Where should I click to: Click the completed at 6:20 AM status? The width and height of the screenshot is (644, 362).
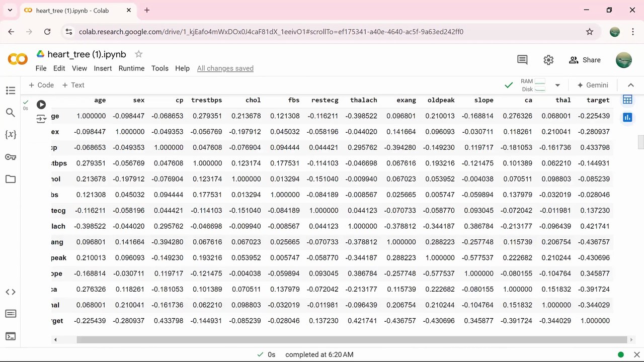[x=319, y=354]
